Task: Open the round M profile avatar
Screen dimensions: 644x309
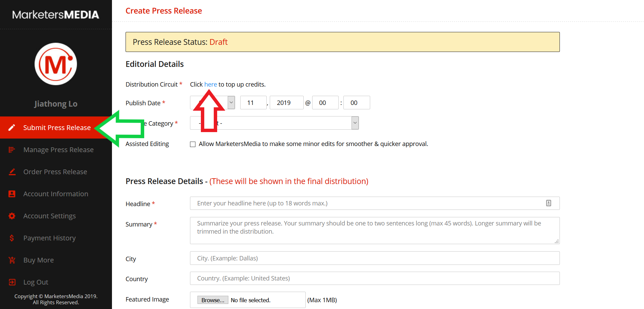Action: click(x=56, y=64)
